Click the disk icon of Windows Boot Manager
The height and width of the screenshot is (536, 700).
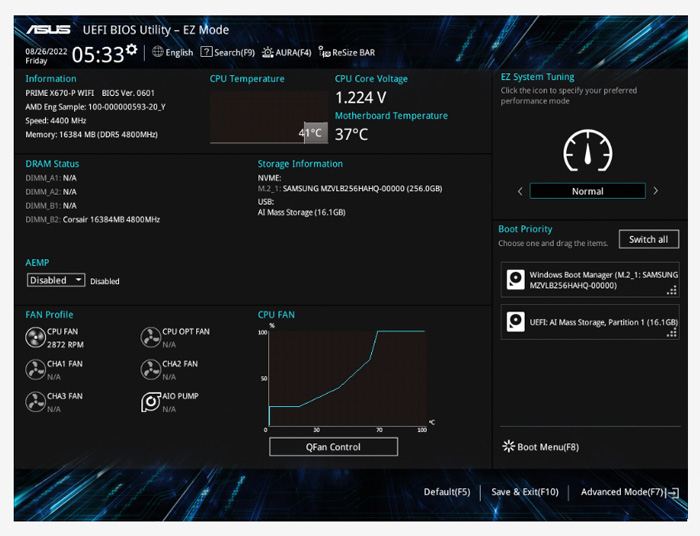pos(516,280)
